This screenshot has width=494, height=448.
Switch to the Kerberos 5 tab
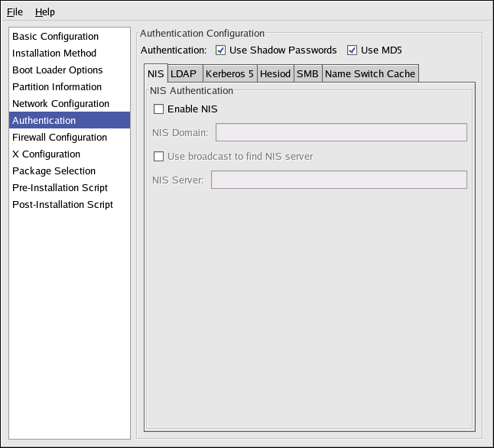(x=229, y=74)
